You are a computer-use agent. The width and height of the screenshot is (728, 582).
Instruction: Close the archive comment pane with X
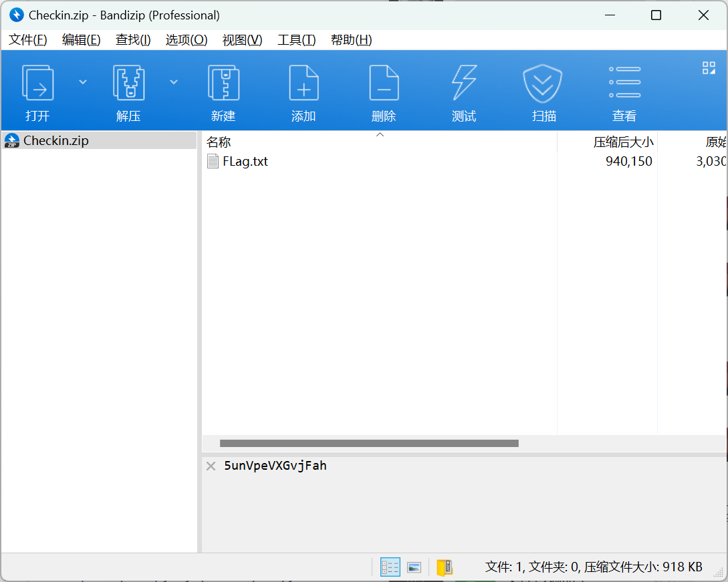click(211, 466)
